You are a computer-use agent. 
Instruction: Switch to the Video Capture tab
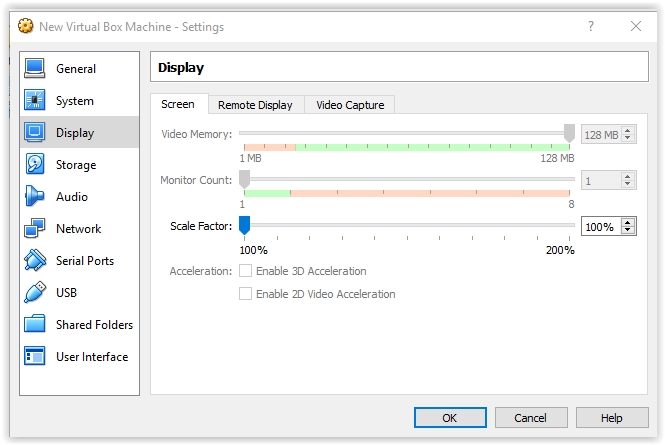(350, 105)
